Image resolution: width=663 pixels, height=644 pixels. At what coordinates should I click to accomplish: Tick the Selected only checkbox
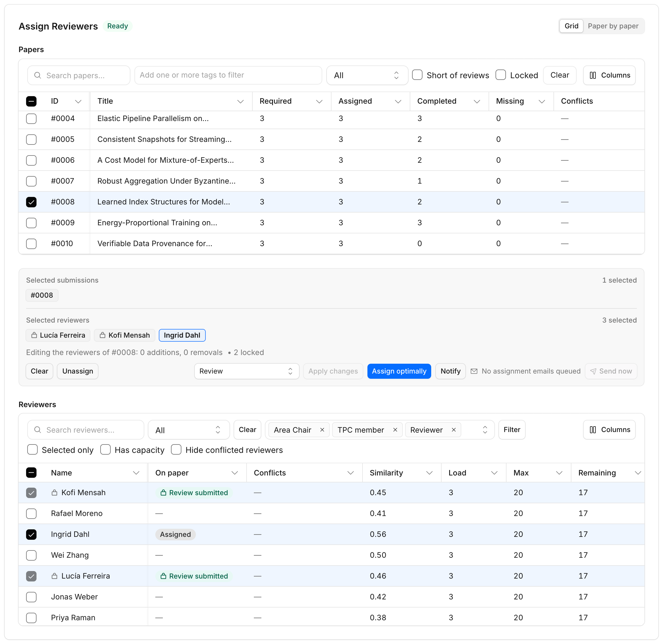pyautogui.click(x=32, y=449)
